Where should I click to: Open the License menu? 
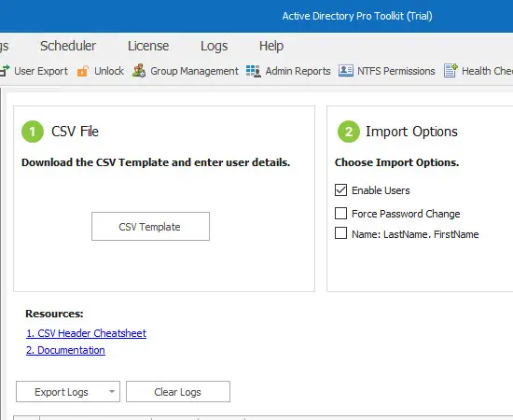pyautogui.click(x=148, y=46)
